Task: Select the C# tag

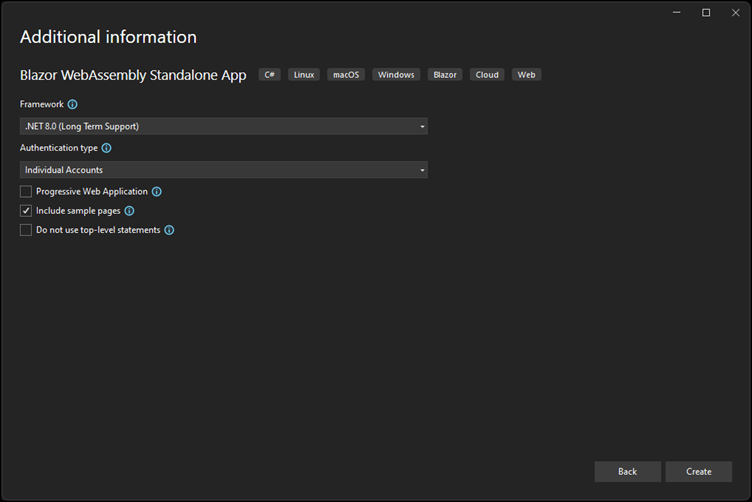Action: (x=270, y=74)
